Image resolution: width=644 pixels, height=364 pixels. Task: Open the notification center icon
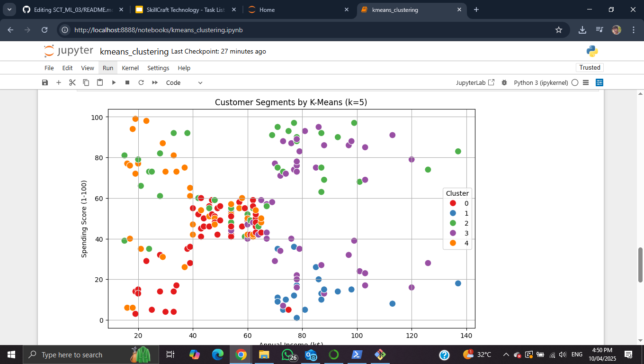(x=629, y=355)
